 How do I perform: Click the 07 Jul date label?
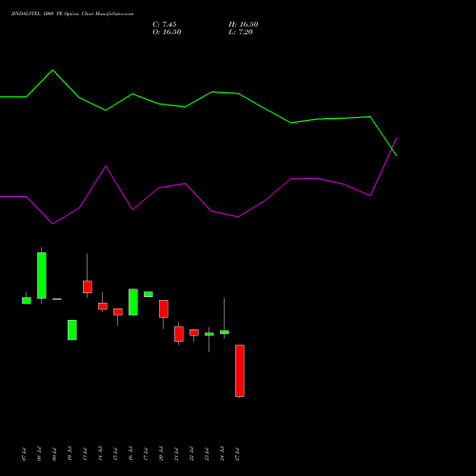[24, 454]
